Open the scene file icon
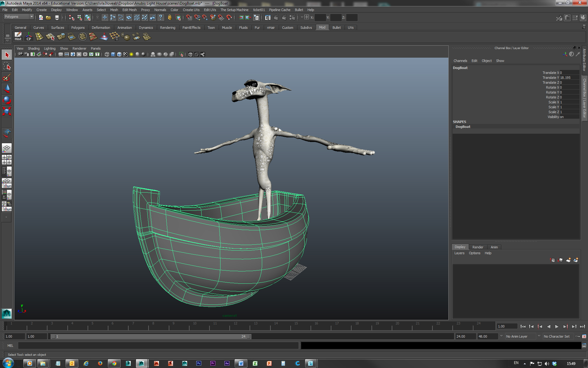 (x=48, y=18)
